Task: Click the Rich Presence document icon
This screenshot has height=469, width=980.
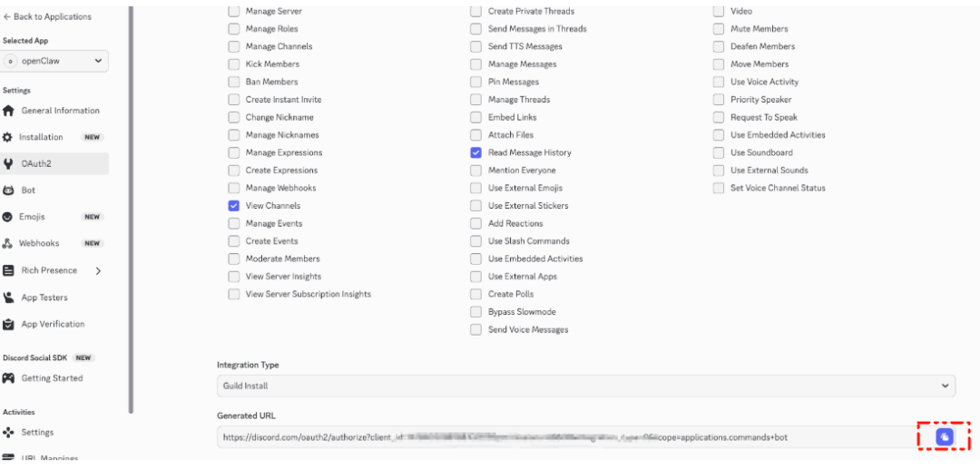Action: click(8, 270)
